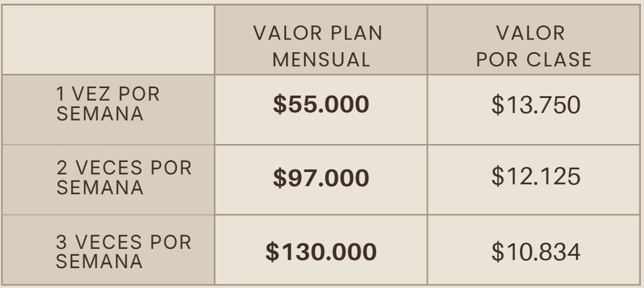Click the word SEMANA under 2 VECES POR
This screenshot has width=644, height=288.
[x=100, y=187]
